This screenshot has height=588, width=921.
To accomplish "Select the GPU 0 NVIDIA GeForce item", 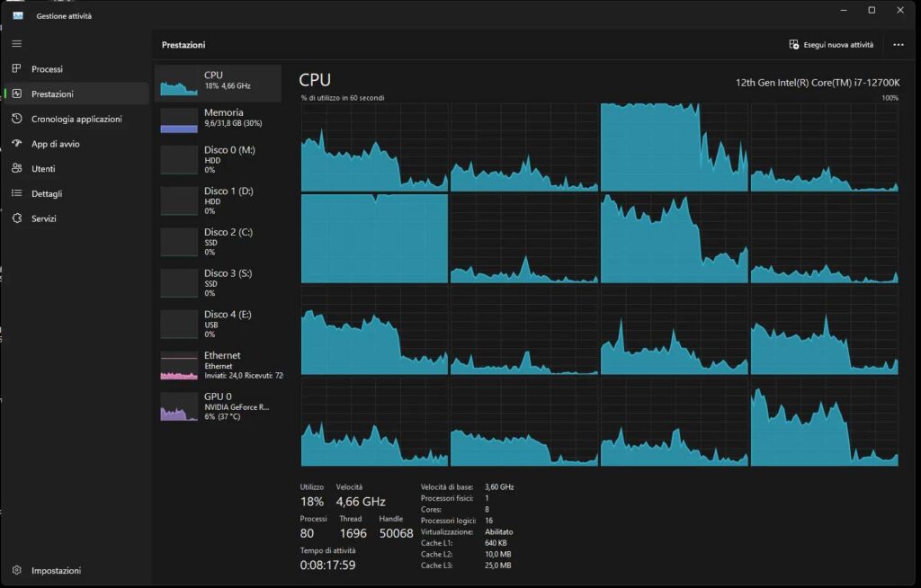I will (x=218, y=405).
